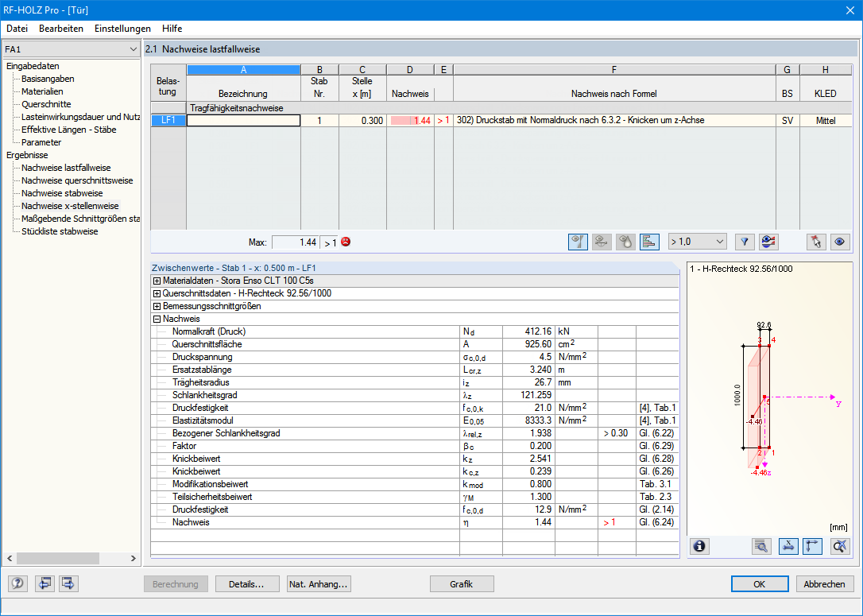Open the Hilfe menu
The width and height of the screenshot is (863, 616).
click(x=172, y=28)
